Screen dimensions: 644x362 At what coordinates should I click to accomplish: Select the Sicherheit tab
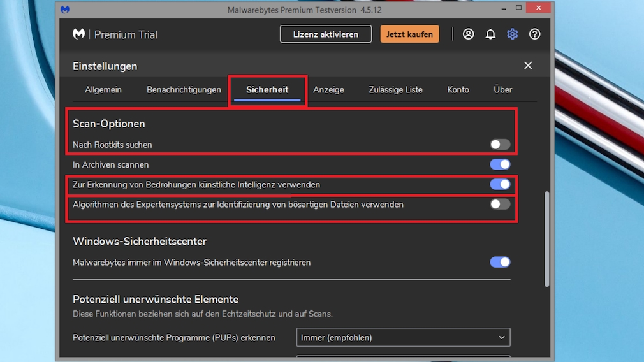[267, 89]
